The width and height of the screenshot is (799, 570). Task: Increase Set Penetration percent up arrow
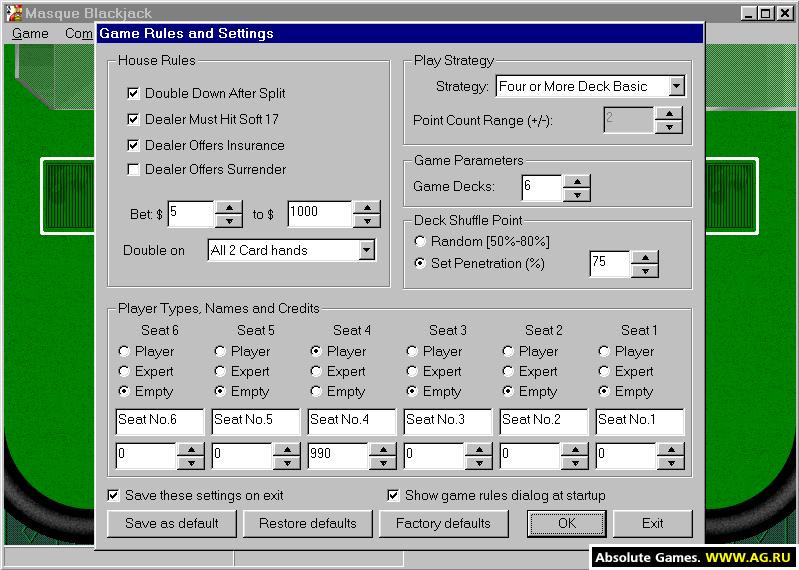tap(645, 258)
